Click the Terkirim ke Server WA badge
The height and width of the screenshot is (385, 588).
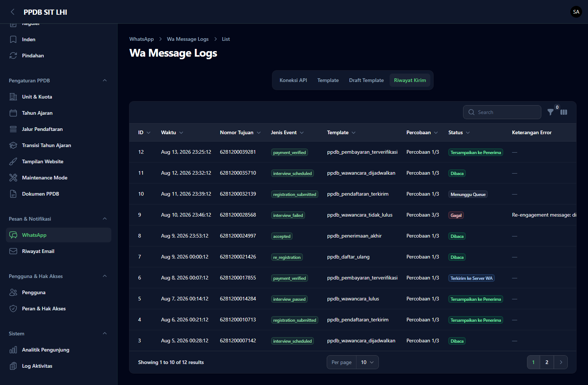click(x=472, y=278)
